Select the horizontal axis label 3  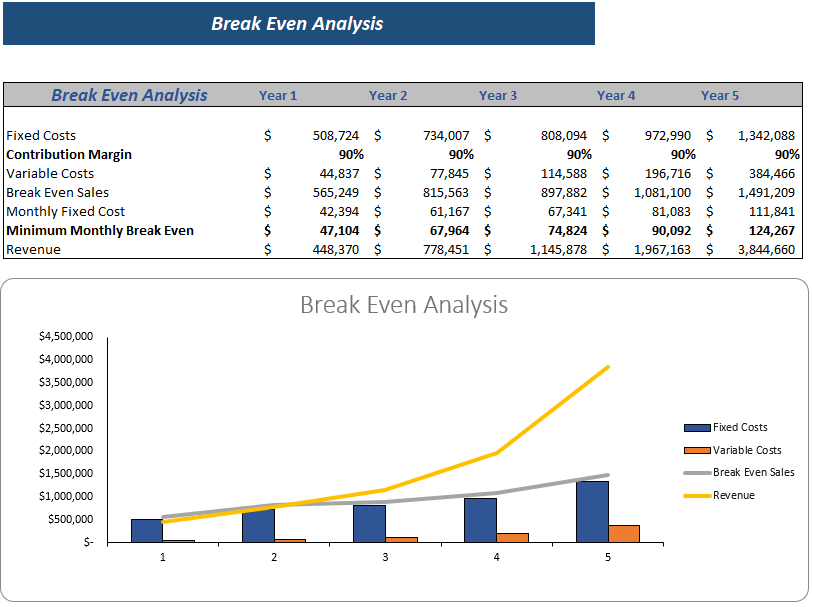385,558
